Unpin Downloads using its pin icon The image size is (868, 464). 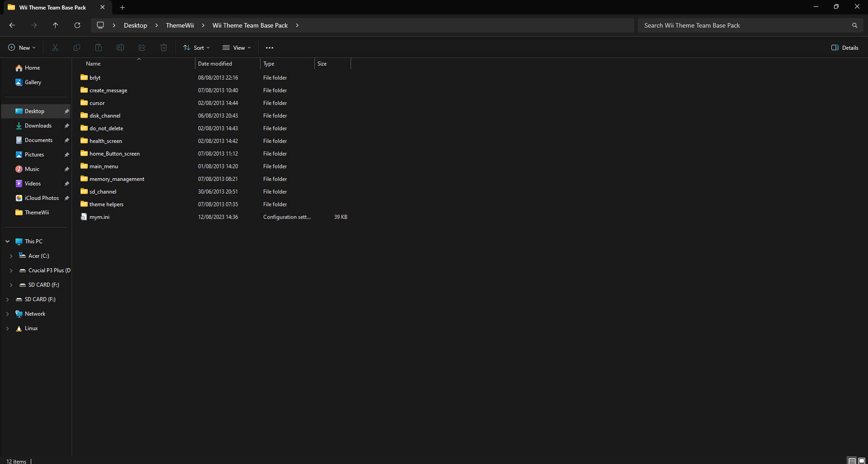pyautogui.click(x=66, y=126)
